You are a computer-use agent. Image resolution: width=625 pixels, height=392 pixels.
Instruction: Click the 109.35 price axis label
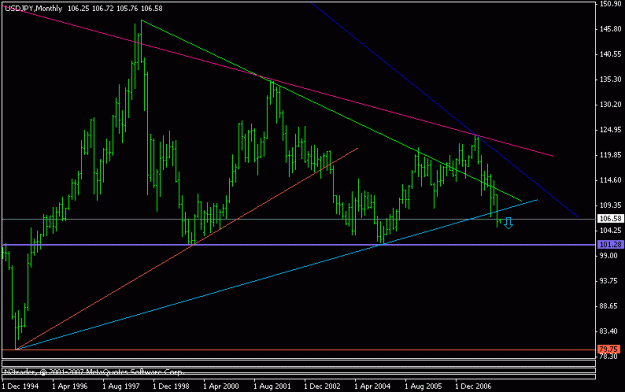coord(610,205)
